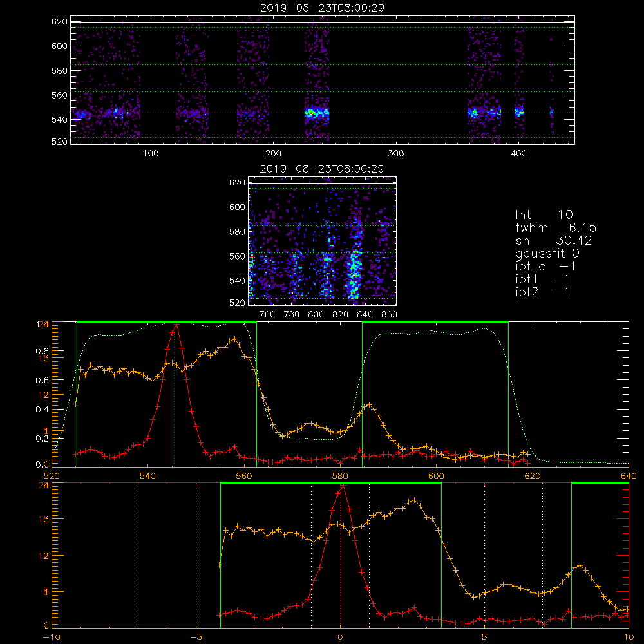Click x-axis label 300 of the wide spectrogram
644x644 pixels.
pyautogui.click(x=396, y=154)
